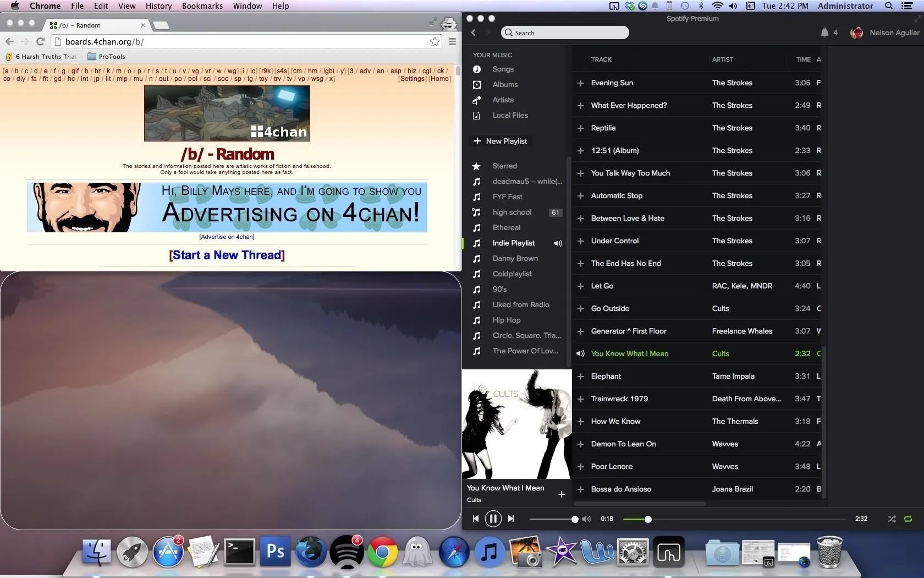Sort track list by TRACK column
Screen dimensions: 924x578
click(x=601, y=59)
